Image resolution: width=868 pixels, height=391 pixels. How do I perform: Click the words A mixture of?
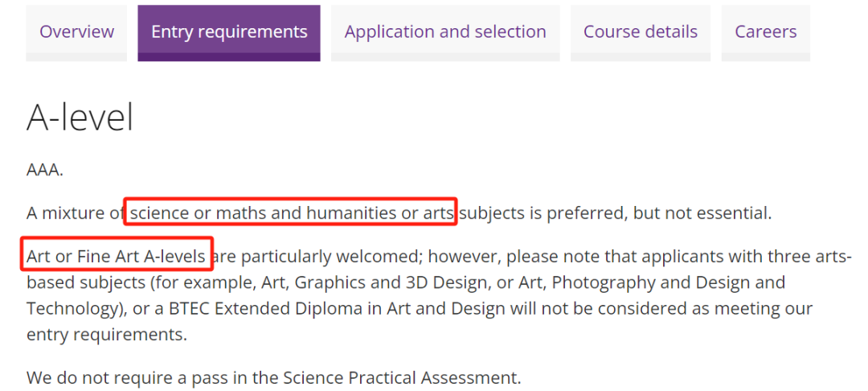76,213
